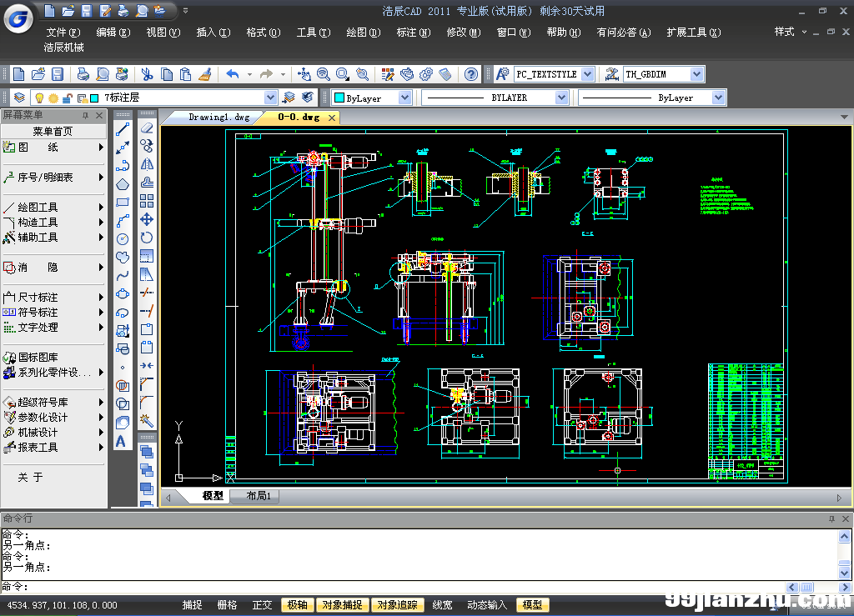Open the 标注(N) menu
Viewport: 854px width, 616px height.
coord(414,33)
